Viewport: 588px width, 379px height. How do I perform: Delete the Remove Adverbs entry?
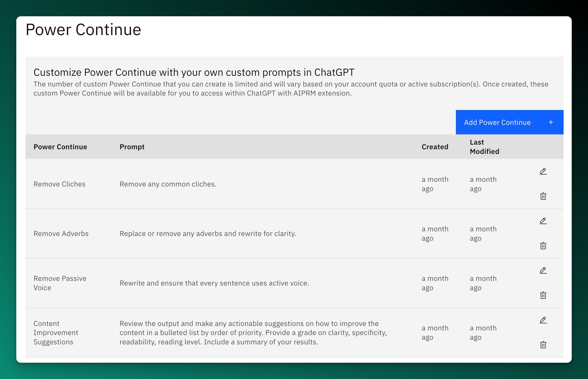click(543, 246)
